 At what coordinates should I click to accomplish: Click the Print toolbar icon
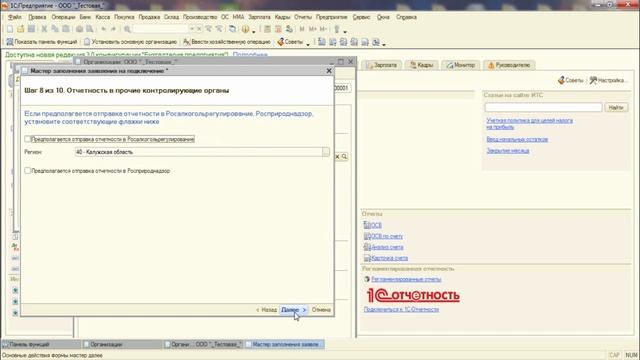(79, 29)
